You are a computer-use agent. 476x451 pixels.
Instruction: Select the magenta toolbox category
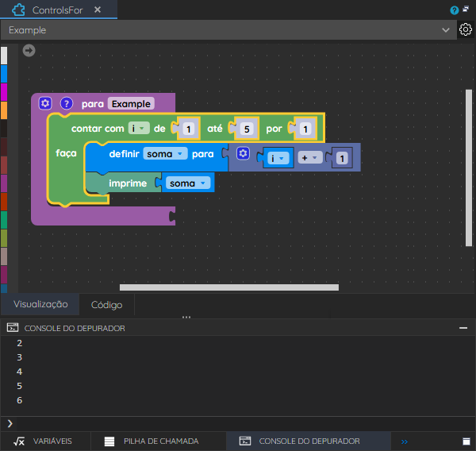coord(4,92)
